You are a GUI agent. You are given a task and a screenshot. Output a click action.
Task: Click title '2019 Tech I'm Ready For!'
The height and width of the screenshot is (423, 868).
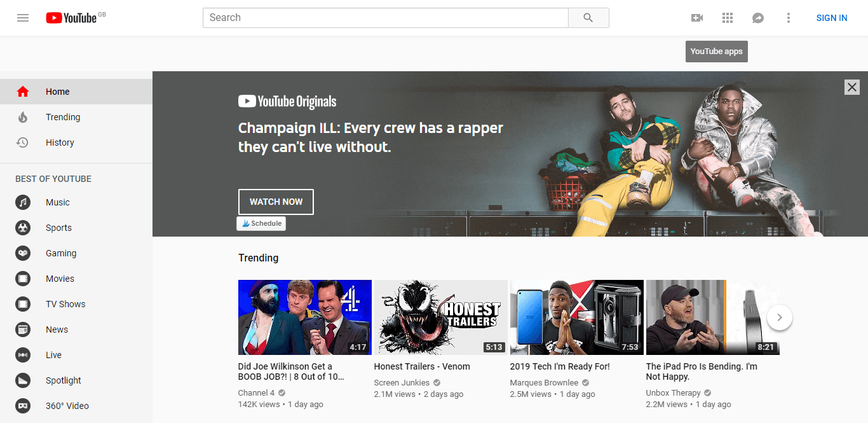point(560,366)
